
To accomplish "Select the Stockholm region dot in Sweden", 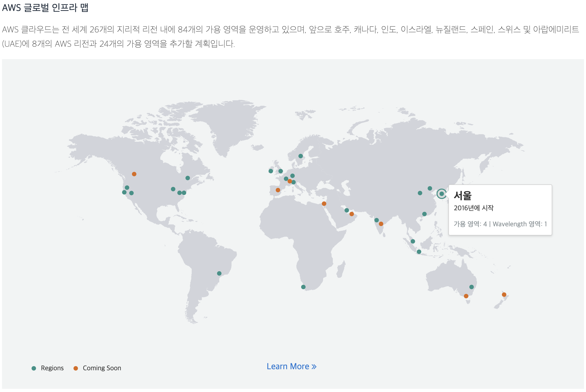I will coord(301,156).
